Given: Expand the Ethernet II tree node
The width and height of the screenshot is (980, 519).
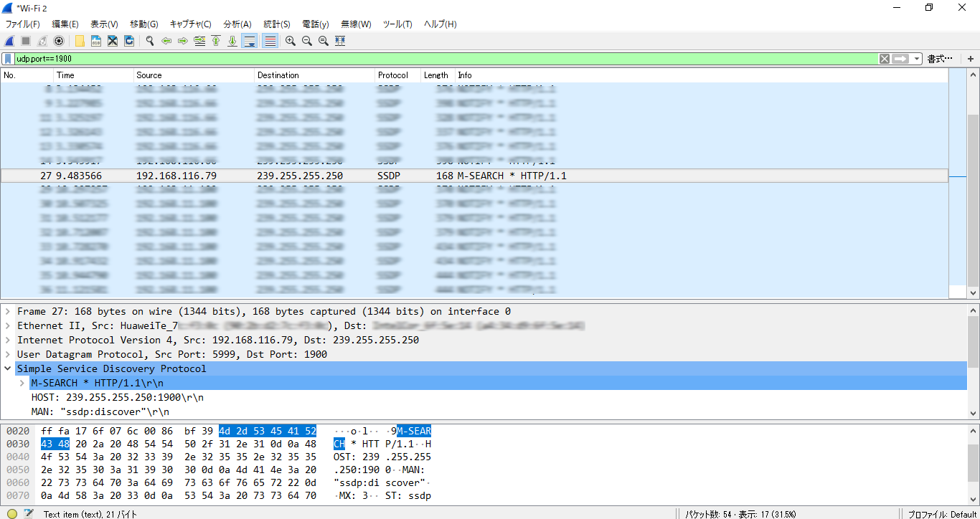Looking at the screenshot, I should [8, 326].
